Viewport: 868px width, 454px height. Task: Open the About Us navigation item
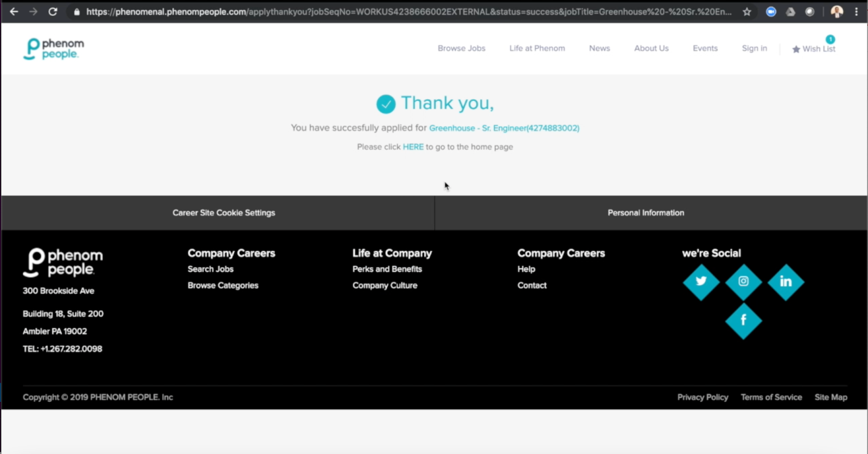pos(652,48)
